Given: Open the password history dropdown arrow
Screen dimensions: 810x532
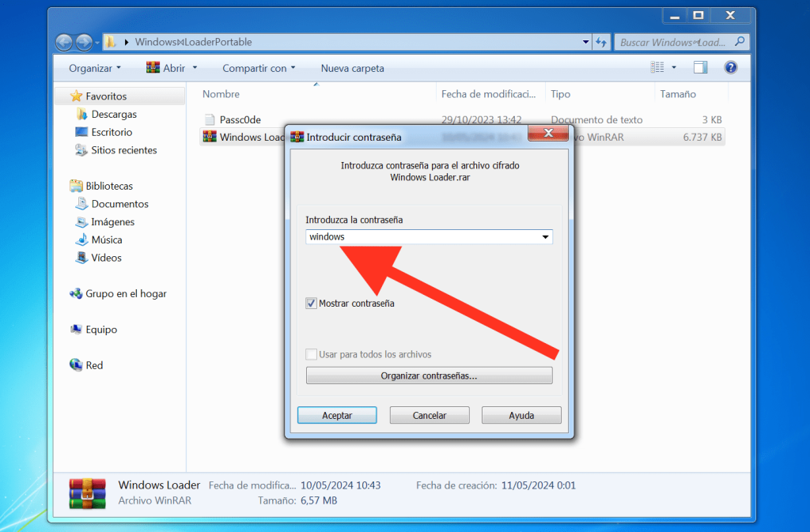Looking at the screenshot, I should point(545,236).
